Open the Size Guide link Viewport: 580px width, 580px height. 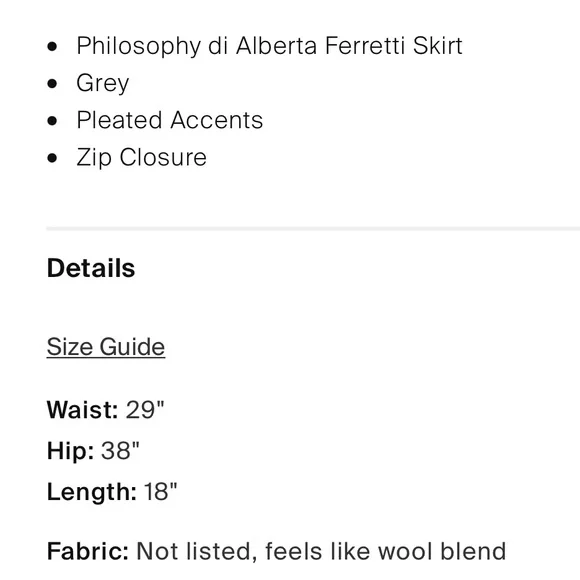106,347
